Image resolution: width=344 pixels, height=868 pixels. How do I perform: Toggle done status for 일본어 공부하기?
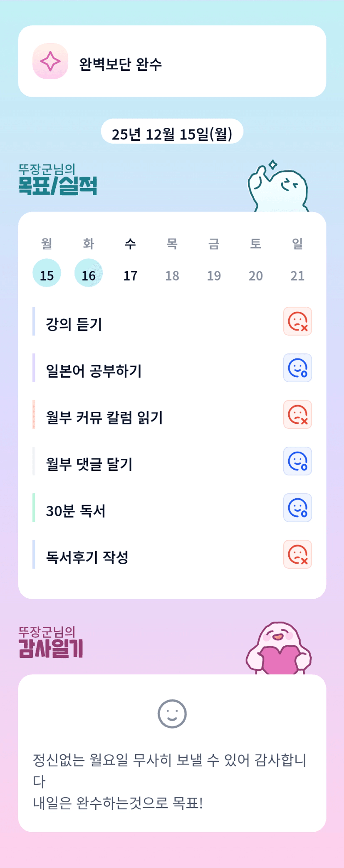[x=297, y=368]
